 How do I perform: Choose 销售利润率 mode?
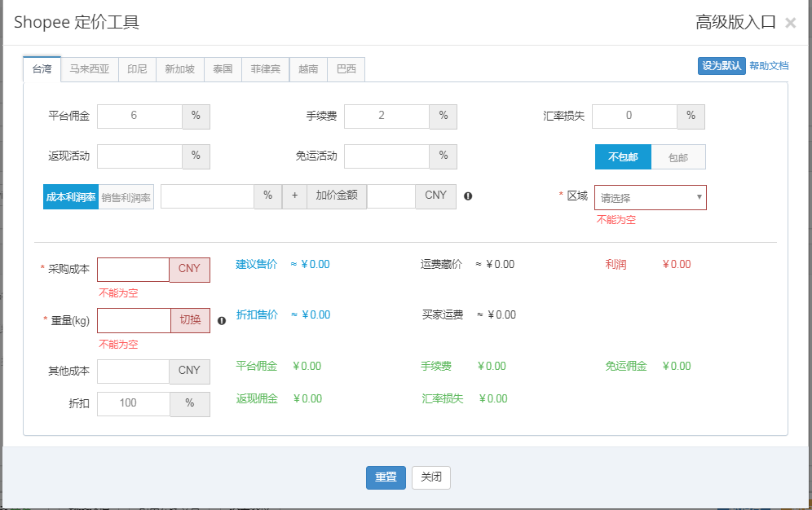pyautogui.click(x=126, y=197)
